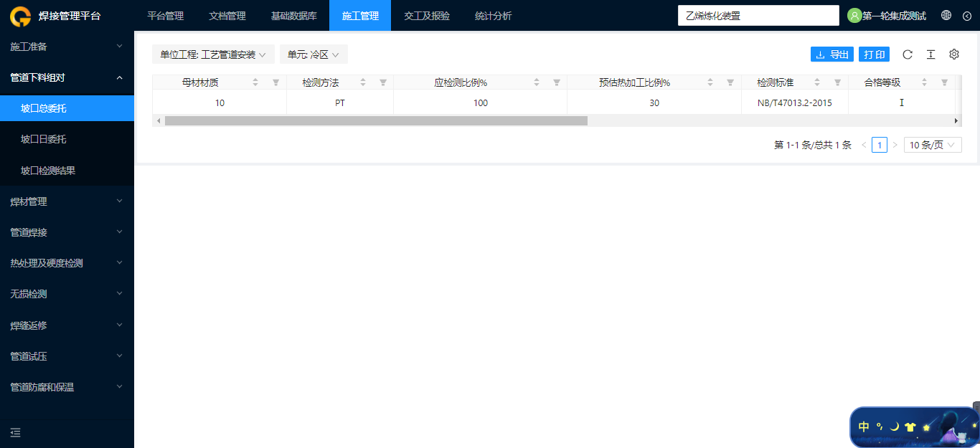Open the 单位工程 dropdown

pos(213,54)
